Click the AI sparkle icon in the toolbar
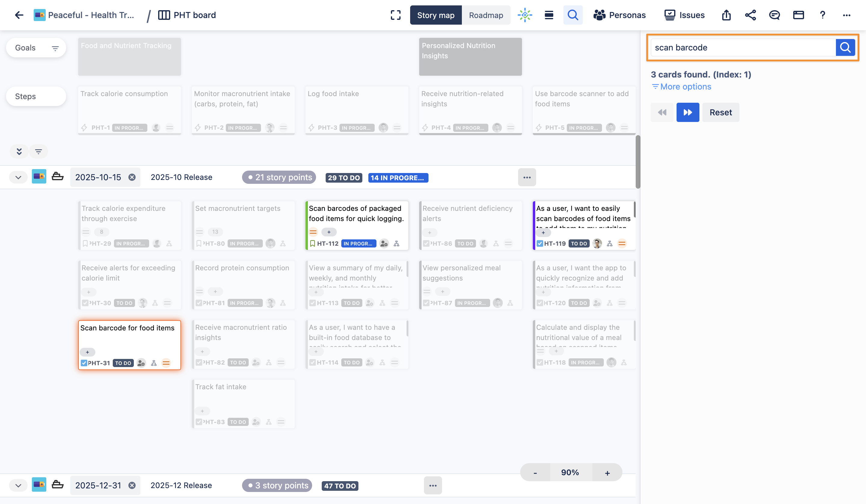This screenshot has width=866, height=504. [x=525, y=15]
